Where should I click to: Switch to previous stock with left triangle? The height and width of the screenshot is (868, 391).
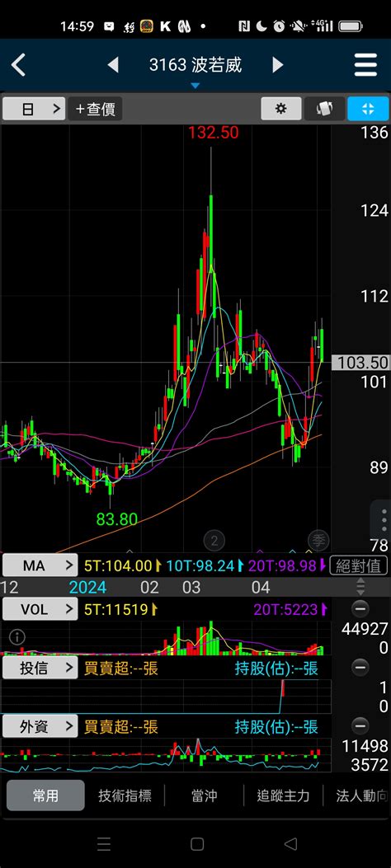point(113,65)
